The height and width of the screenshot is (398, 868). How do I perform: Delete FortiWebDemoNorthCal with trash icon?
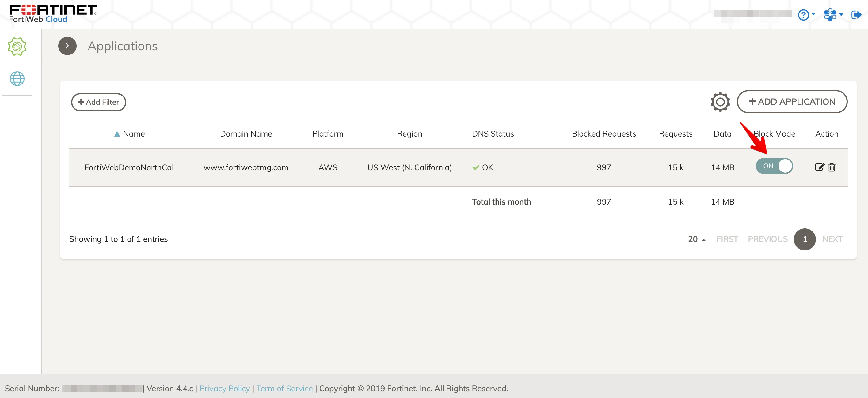(832, 167)
